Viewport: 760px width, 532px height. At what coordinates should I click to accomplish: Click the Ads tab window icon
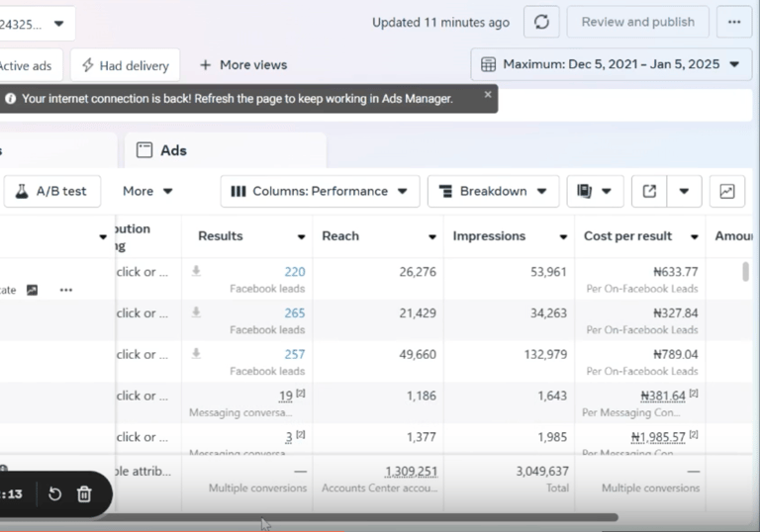point(143,150)
